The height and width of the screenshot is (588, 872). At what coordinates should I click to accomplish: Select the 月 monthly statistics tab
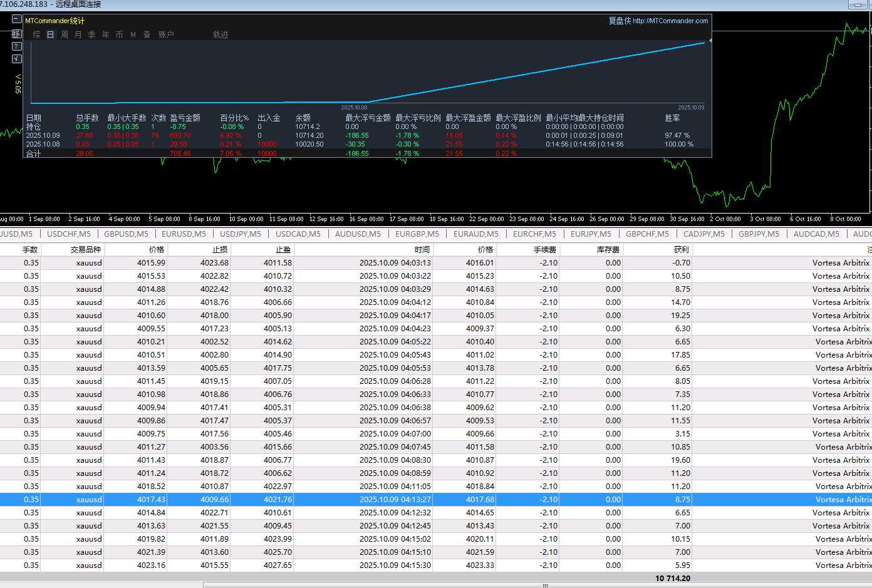coord(78,35)
